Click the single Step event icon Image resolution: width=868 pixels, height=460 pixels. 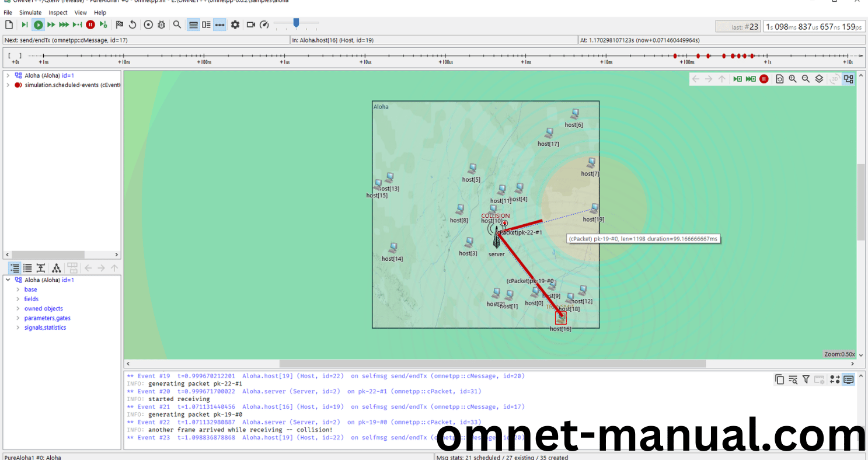25,25
